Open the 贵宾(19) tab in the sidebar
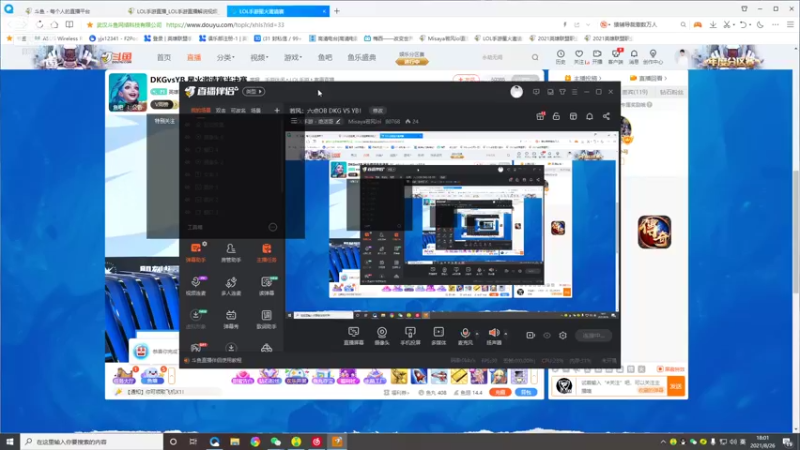Screen dimensions: 800x450 tap(635, 92)
